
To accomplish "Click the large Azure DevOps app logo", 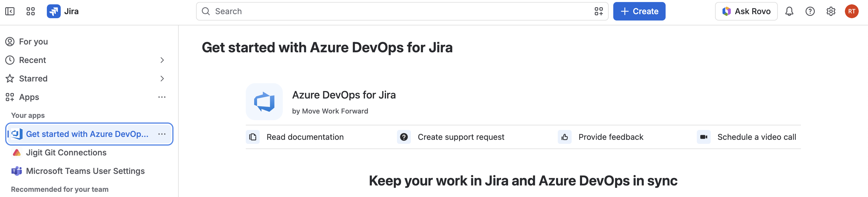I will 264,102.
